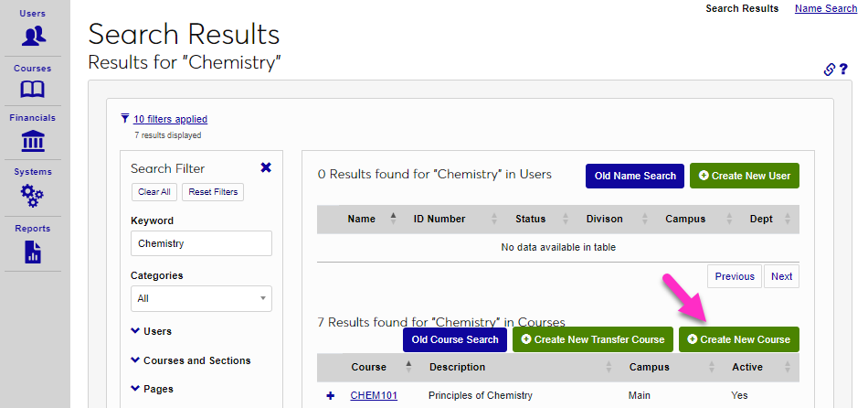Expand the Courses and Sections filter
The height and width of the screenshot is (408, 868).
(x=190, y=360)
